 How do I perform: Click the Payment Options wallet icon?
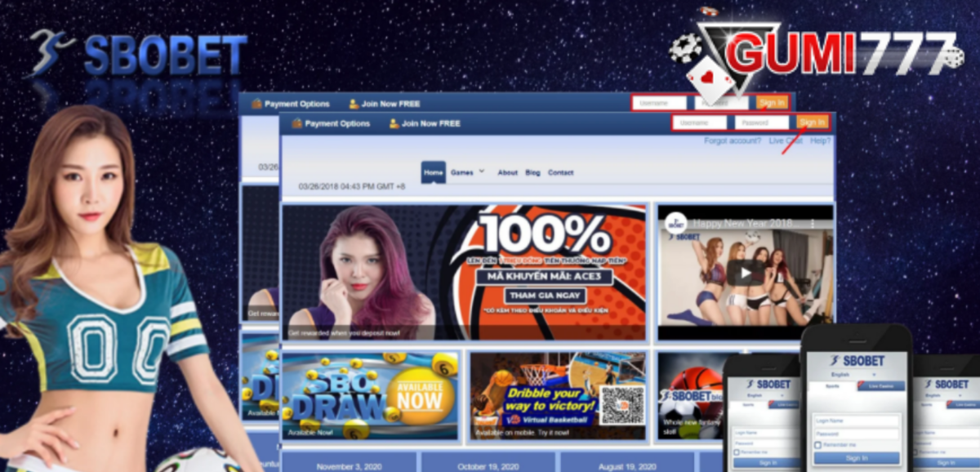(298, 123)
